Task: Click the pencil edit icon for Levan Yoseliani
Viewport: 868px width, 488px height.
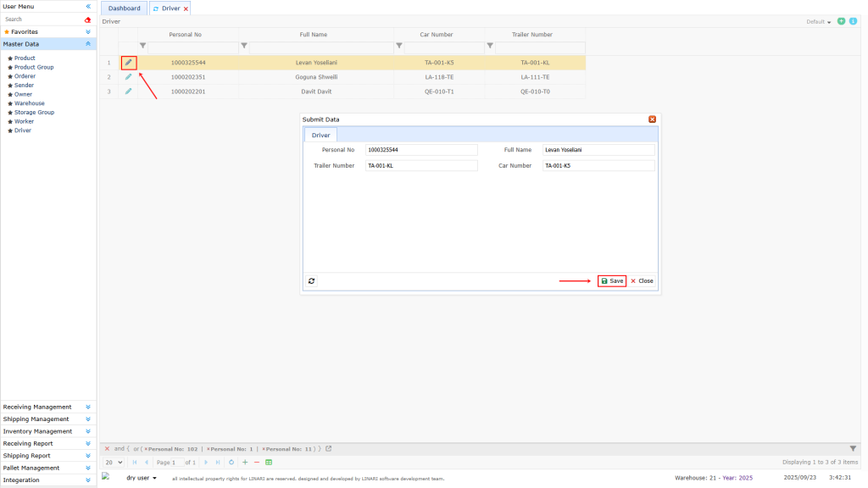Action: (x=127, y=62)
